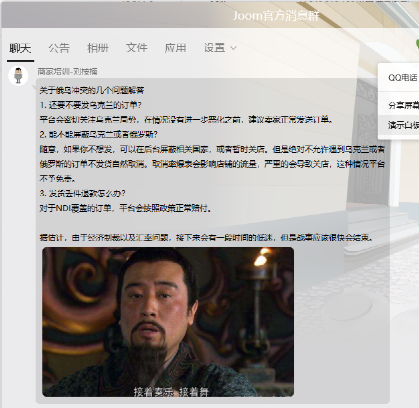Click the Joom官方消息群 window title

tap(276, 16)
